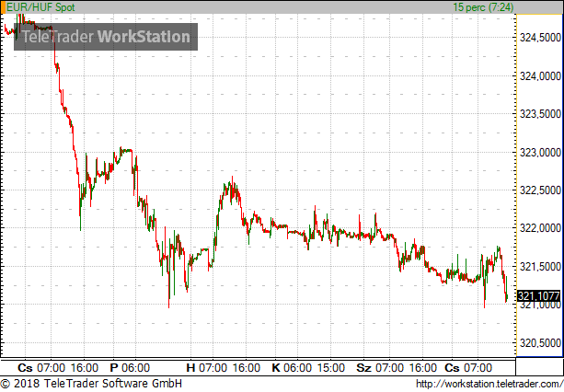
Task: Click the 321,5000 price axis label
Action: 540,267
